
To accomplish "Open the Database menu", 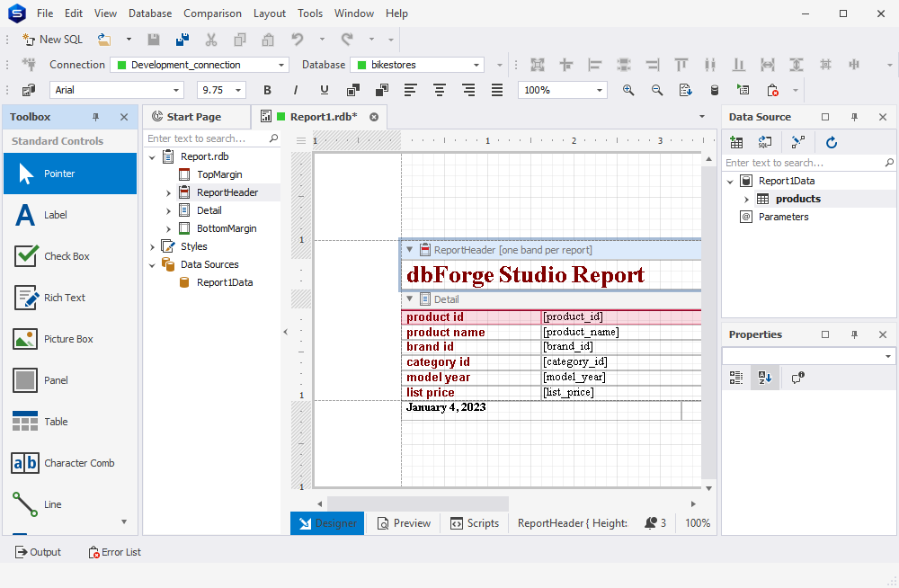I will point(150,13).
